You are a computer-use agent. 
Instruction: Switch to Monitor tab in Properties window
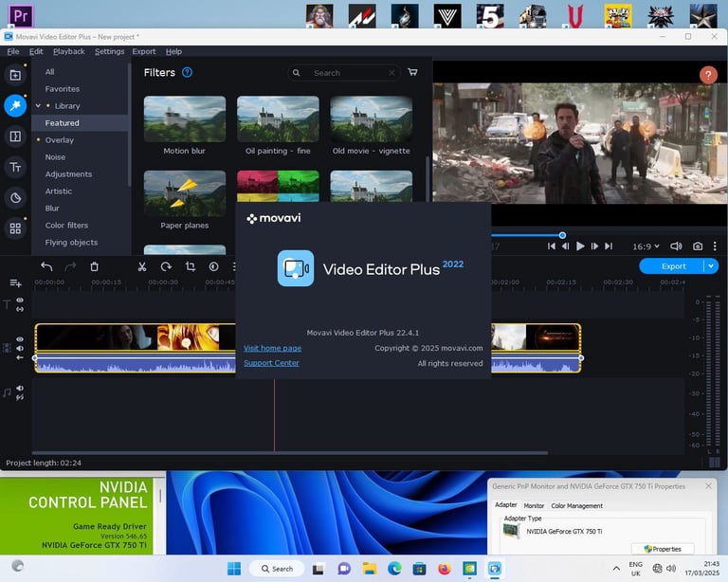[534, 506]
